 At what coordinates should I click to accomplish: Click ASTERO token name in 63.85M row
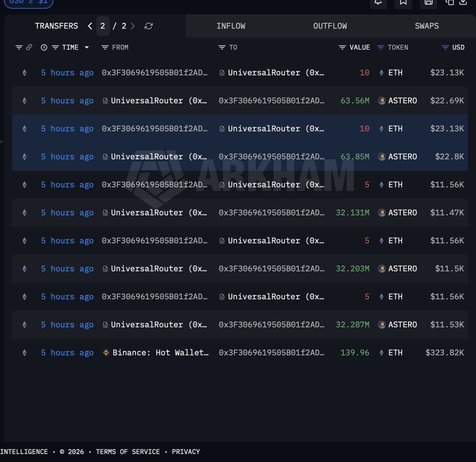[403, 157]
